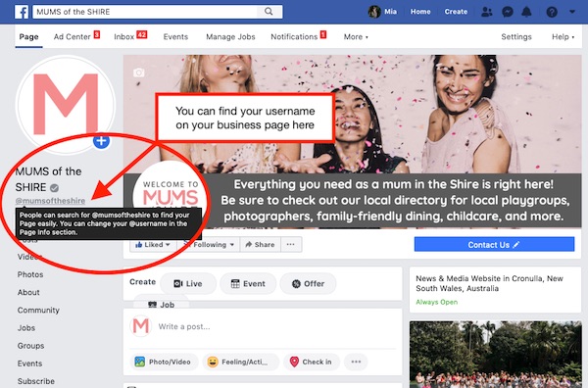Screen dimensions: 588x388
Task: Open Photos in left sidebar
Action: coord(30,274)
